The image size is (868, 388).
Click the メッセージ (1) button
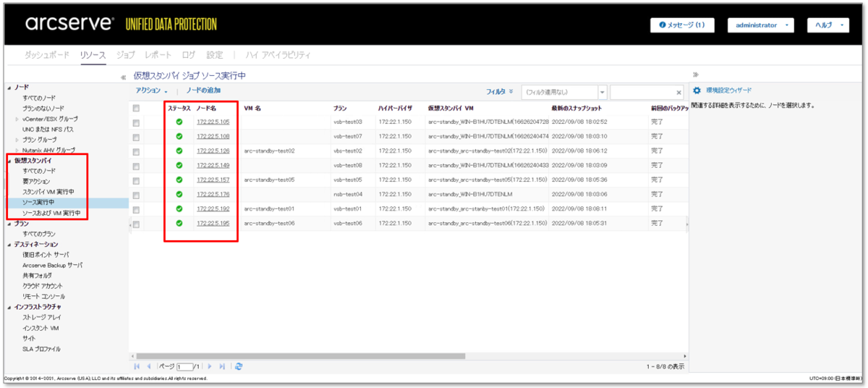682,25
